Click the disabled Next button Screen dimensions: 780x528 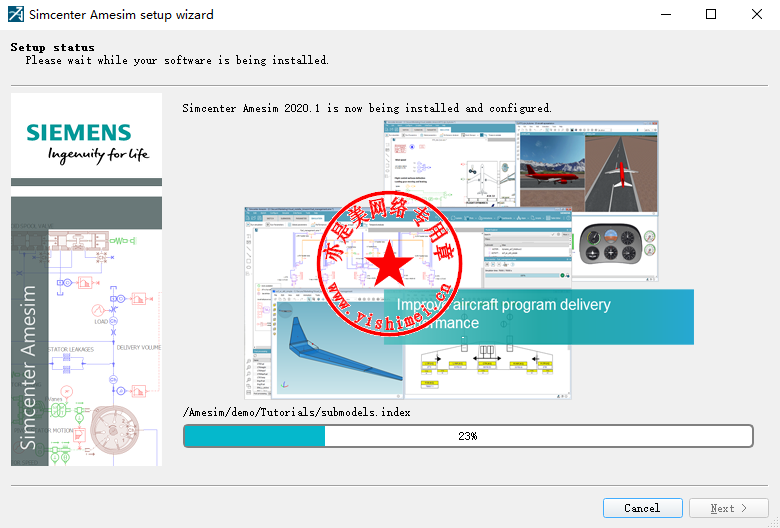pyautogui.click(x=729, y=508)
